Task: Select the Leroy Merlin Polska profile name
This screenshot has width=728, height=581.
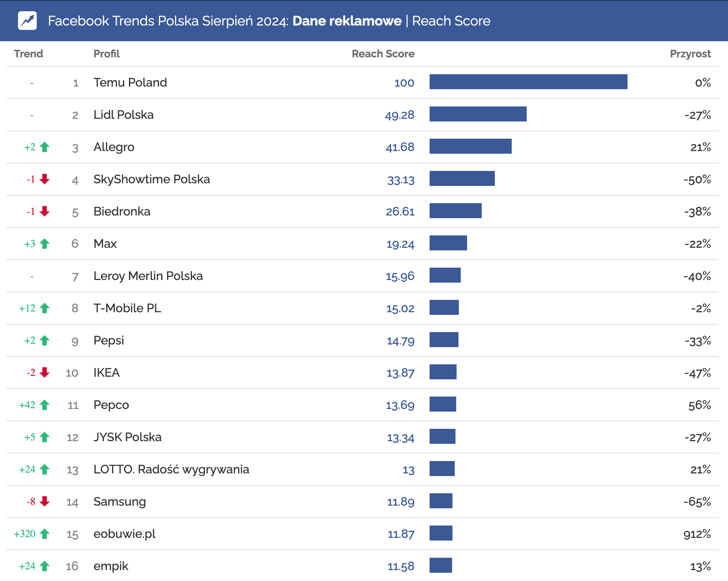Action: 148,276
